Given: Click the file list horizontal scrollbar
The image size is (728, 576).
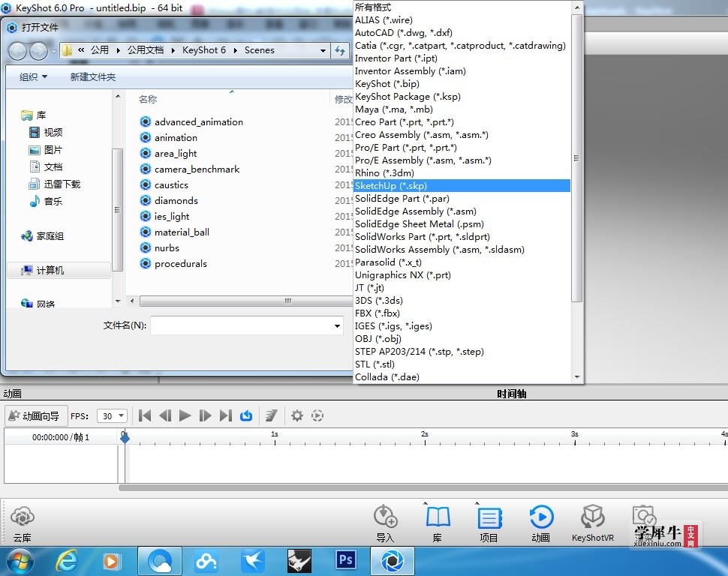Looking at the screenshot, I should (x=246, y=301).
